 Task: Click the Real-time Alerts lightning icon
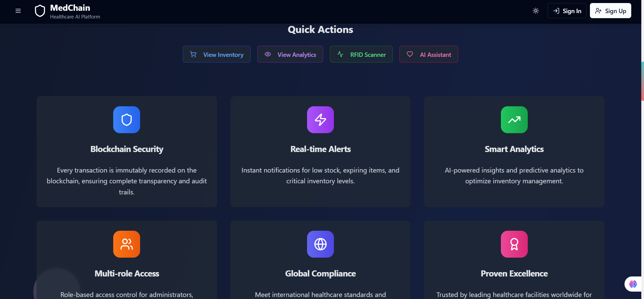coord(320,120)
